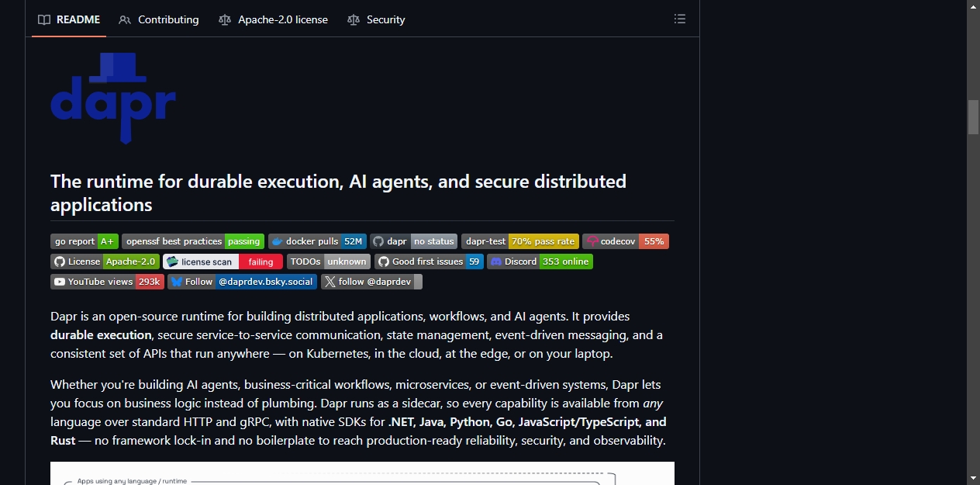Click the page scrollbar up arrow
The image size is (980, 485).
(973, 6)
